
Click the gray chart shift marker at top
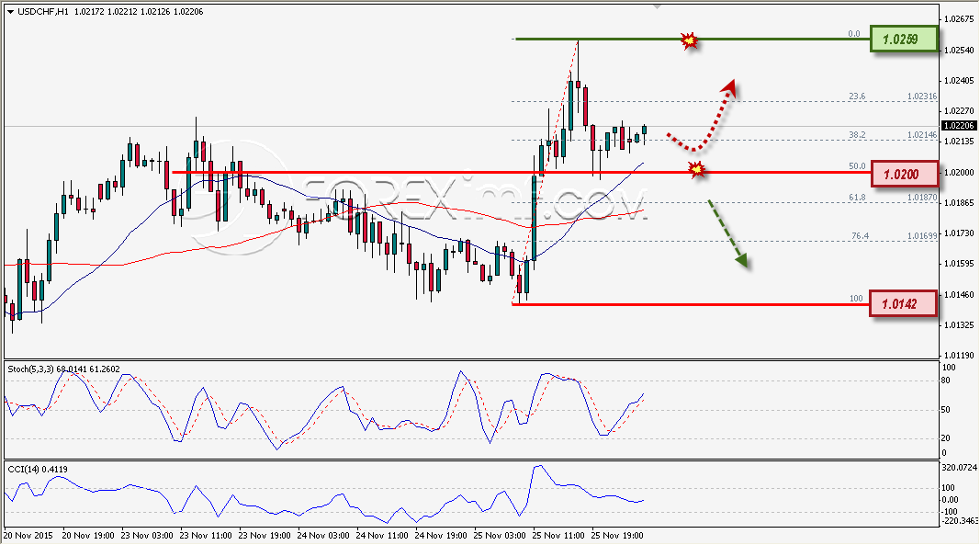pyautogui.click(x=657, y=6)
